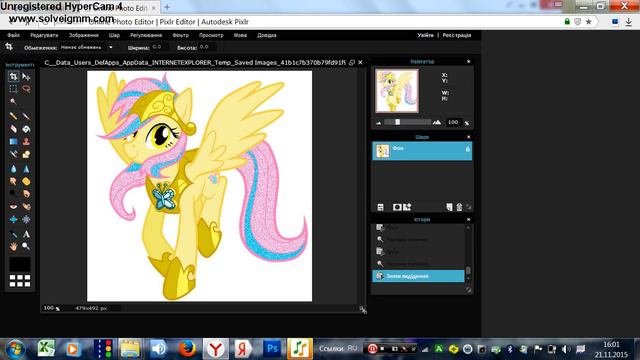Image resolution: width=640 pixels, height=360 pixels.
Task: Click the Реєстрація registration link
Action: point(457,36)
